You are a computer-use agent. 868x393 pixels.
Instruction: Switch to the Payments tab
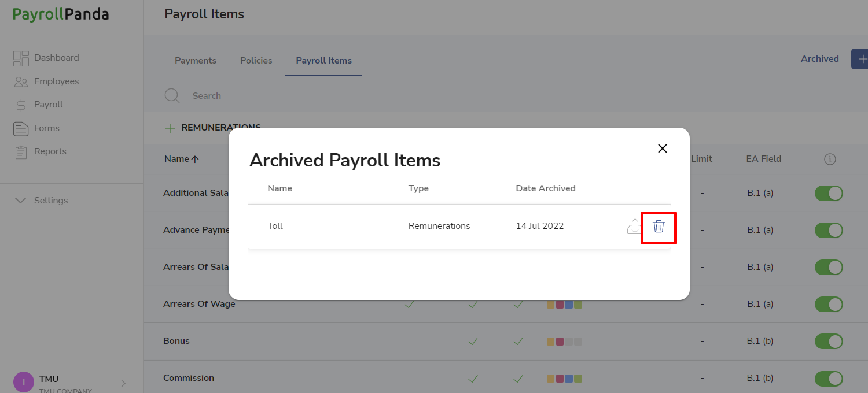point(196,61)
